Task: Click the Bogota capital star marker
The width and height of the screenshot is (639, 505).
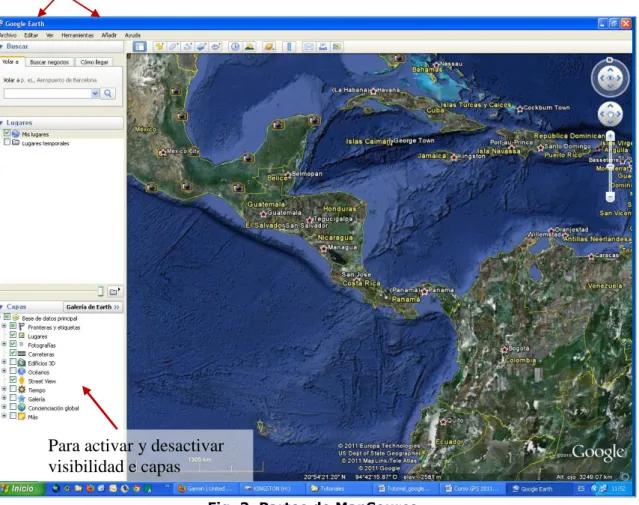Action: tap(504, 349)
